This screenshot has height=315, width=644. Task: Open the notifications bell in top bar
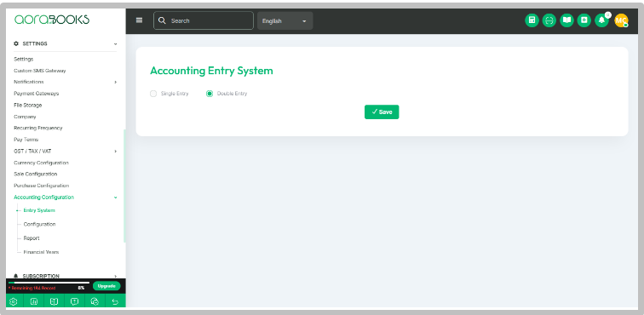(601, 20)
